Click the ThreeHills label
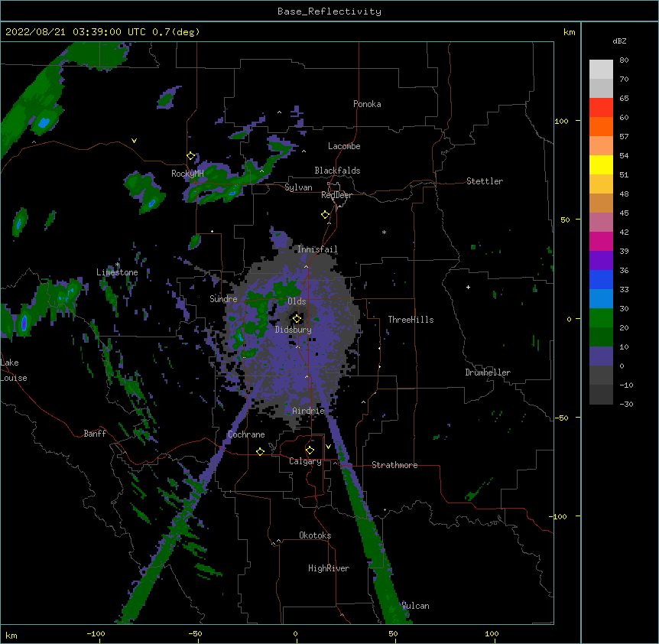 tap(411, 320)
